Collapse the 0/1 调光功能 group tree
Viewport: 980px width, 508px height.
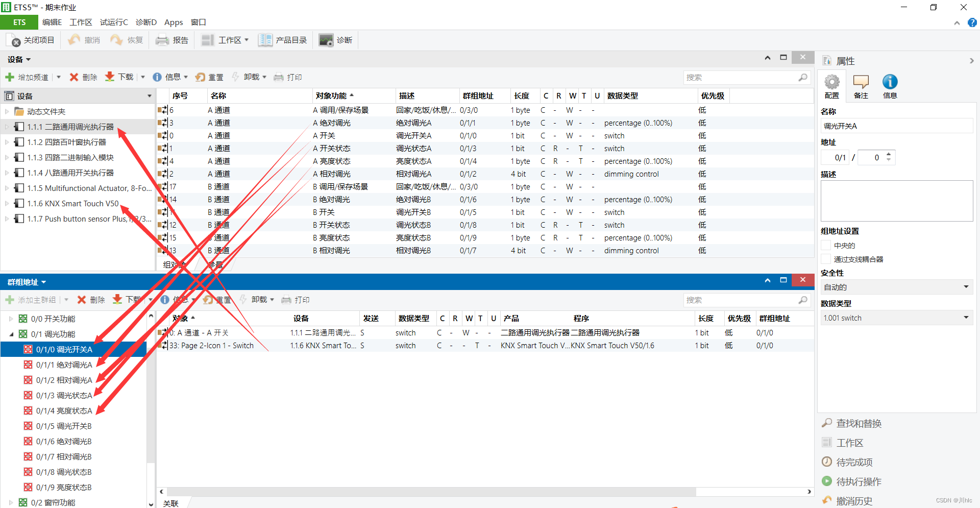tap(11, 334)
